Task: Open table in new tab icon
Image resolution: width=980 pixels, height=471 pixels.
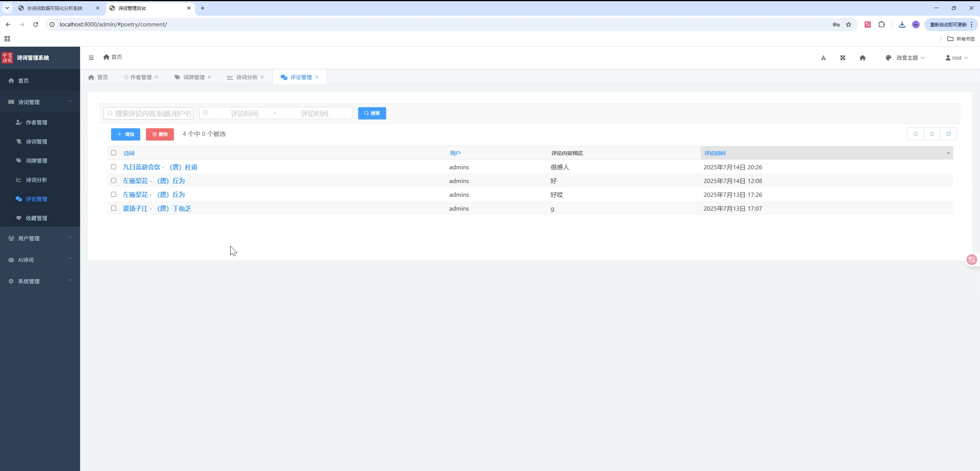Action: pyautogui.click(x=949, y=134)
